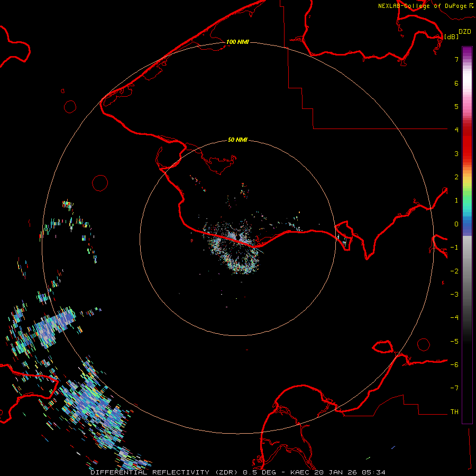
Task: Click the 3 value on the scale
Action: click(456, 153)
